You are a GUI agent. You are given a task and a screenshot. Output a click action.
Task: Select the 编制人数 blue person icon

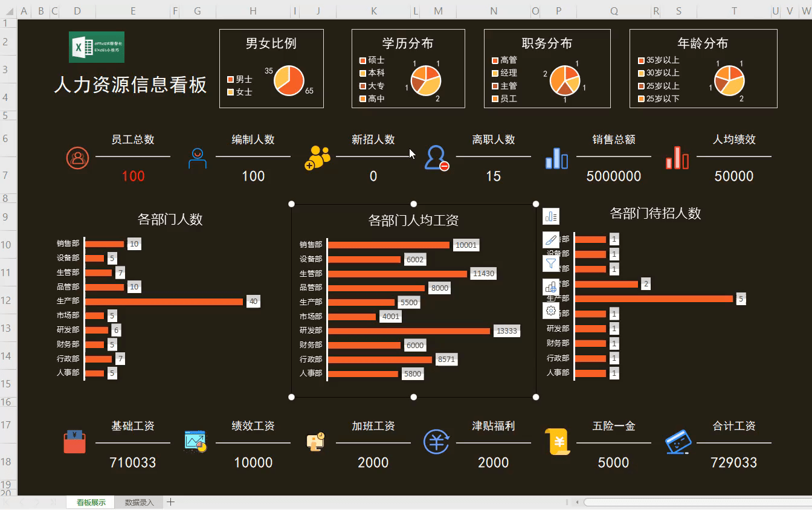point(198,158)
